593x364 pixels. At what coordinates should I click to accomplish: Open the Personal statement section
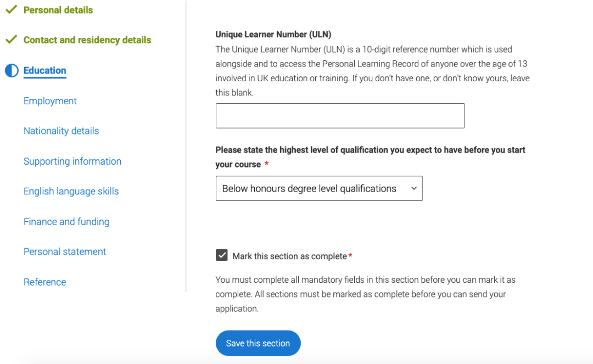pyautogui.click(x=65, y=252)
